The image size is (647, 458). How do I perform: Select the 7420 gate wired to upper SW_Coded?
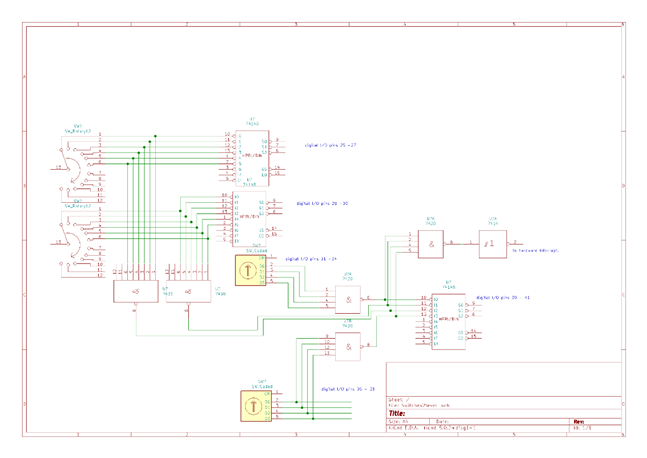point(347,300)
